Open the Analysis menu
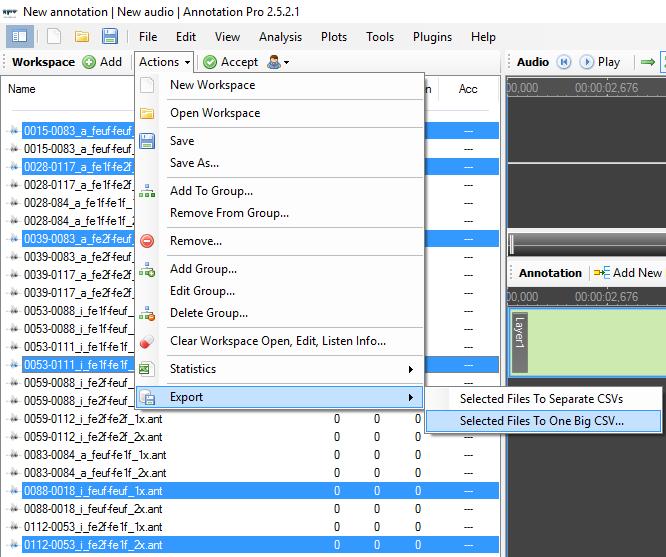 pyautogui.click(x=280, y=37)
